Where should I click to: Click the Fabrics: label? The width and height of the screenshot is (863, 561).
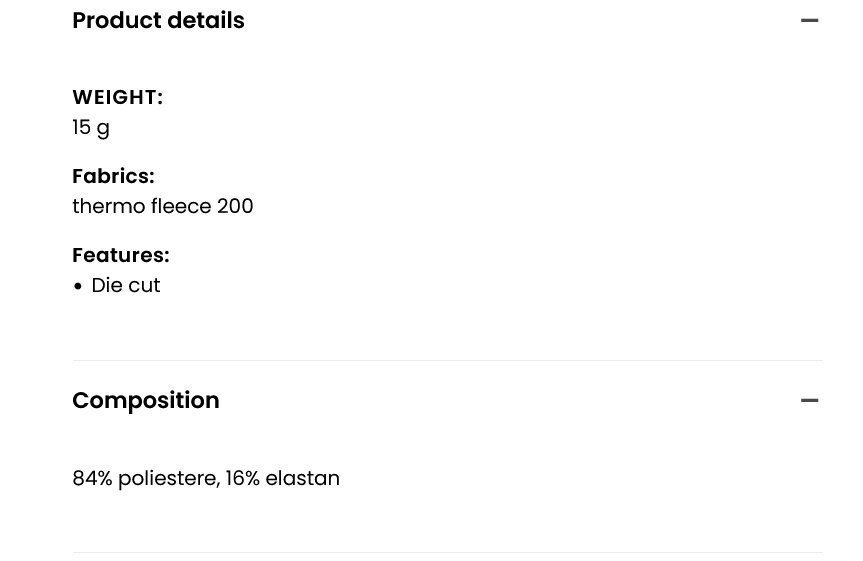click(x=113, y=176)
